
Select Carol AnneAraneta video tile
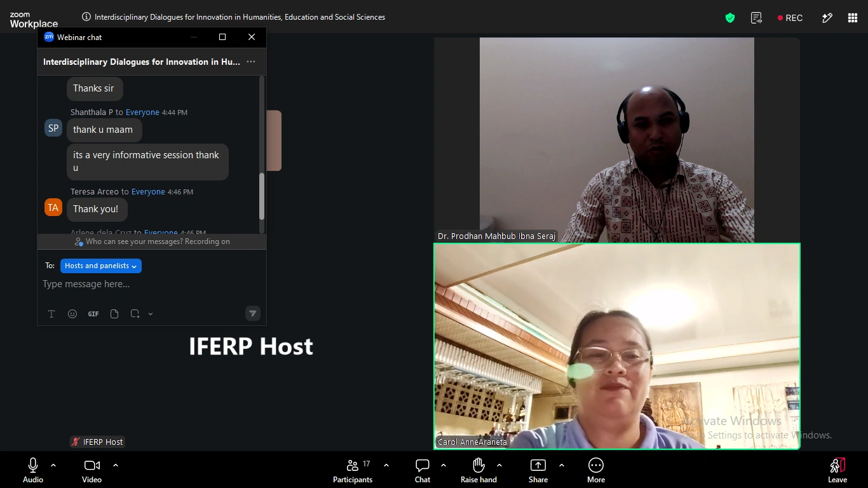(616, 346)
